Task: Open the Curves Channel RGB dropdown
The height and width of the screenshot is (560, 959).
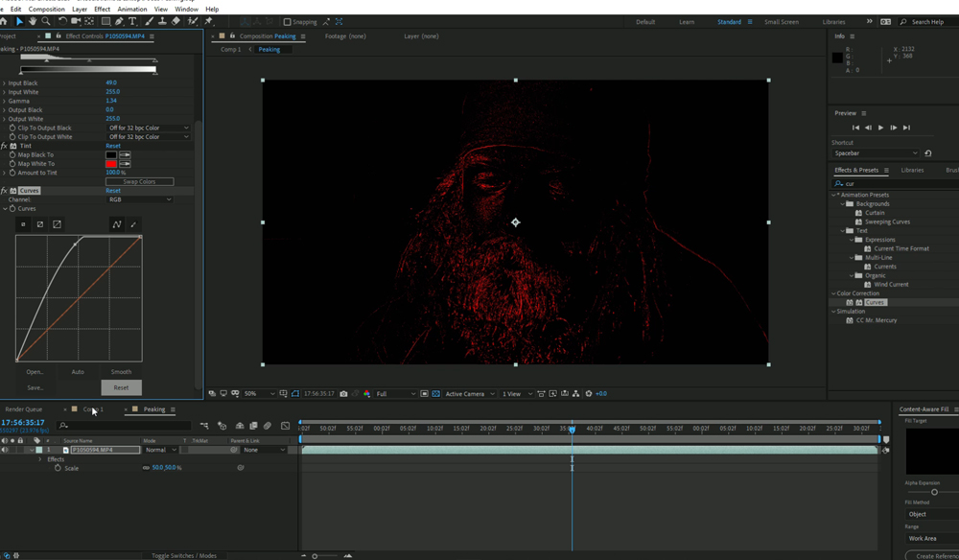Action: tap(139, 199)
